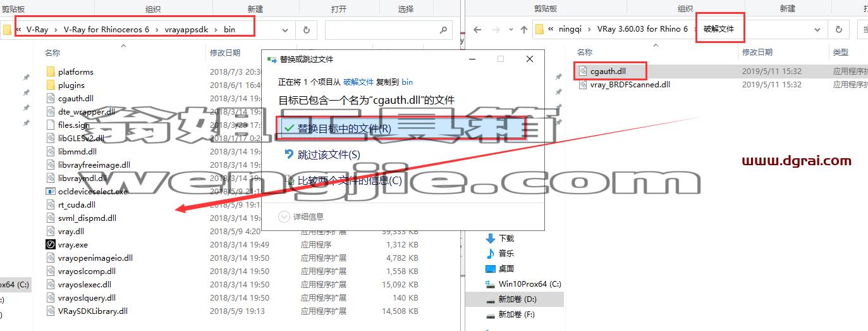The height and width of the screenshot is (331, 868).
Task: Sort right window by 类型 column
Action: tap(841, 53)
